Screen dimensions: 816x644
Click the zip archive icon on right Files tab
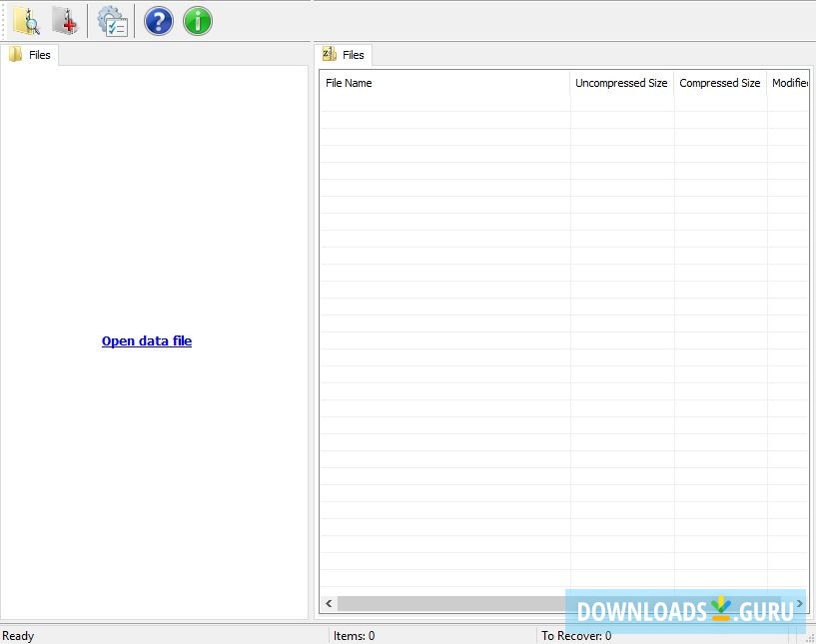click(x=329, y=55)
